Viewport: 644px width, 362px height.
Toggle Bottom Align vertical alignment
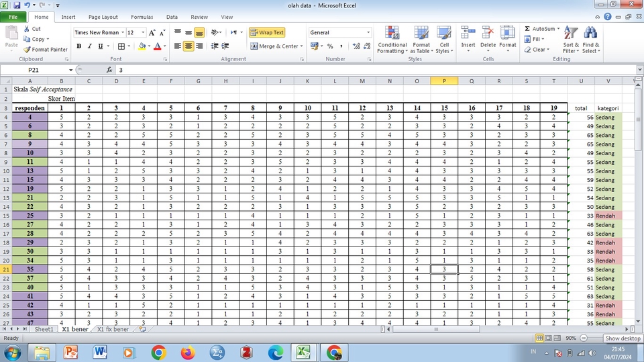[x=199, y=32]
